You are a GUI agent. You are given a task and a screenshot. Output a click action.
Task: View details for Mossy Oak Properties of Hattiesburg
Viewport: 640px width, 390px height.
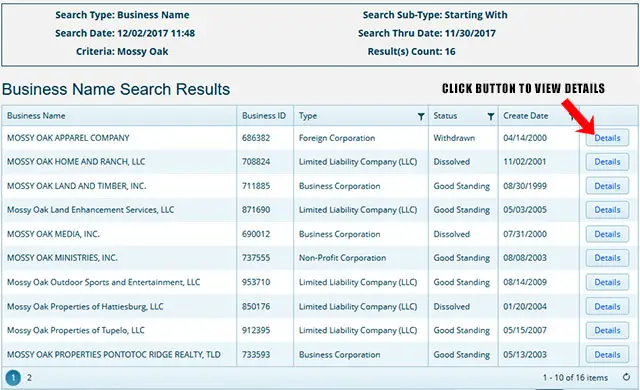607,306
